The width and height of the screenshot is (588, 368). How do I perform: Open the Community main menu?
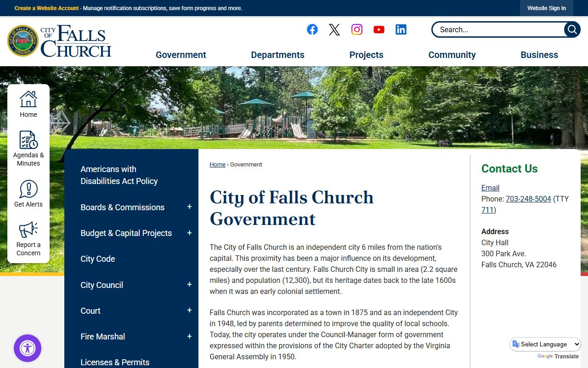(x=452, y=55)
